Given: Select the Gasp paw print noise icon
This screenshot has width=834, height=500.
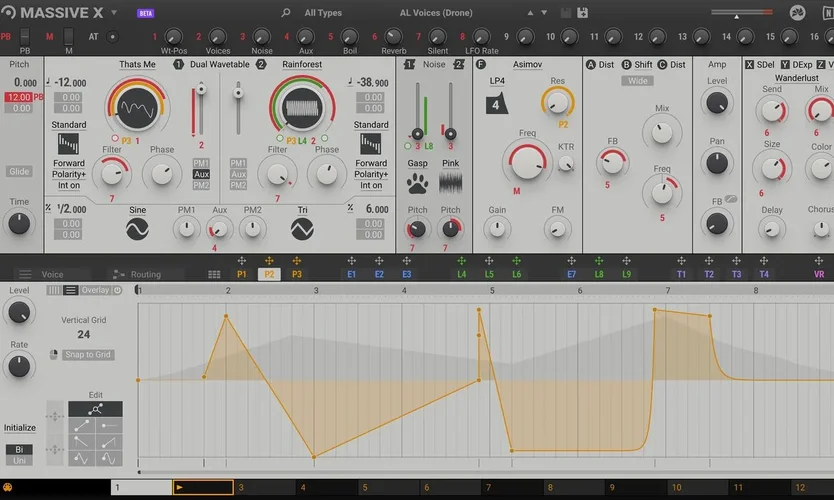Looking at the screenshot, I should point(417,183).
